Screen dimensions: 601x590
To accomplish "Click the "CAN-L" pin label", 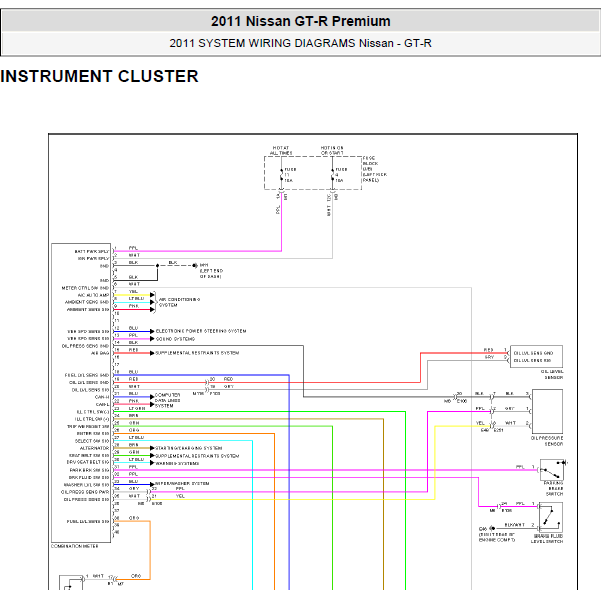I will click(x=102, y=404).
